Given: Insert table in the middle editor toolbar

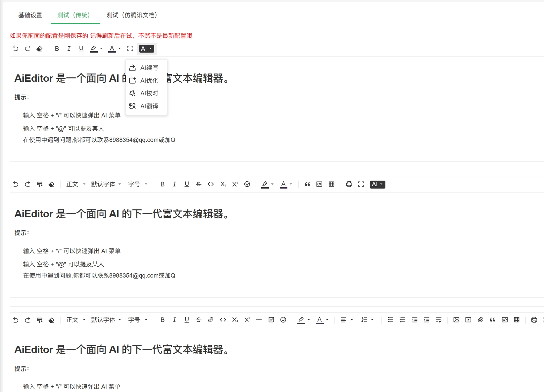Looking at the screenshot, I should click(x=331, y=184).
